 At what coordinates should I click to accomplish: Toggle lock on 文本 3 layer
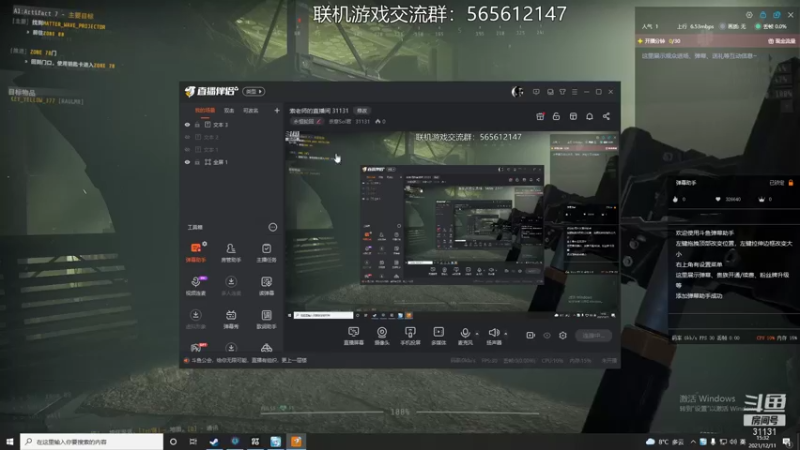pyautogui.click(x=197, y=124)
